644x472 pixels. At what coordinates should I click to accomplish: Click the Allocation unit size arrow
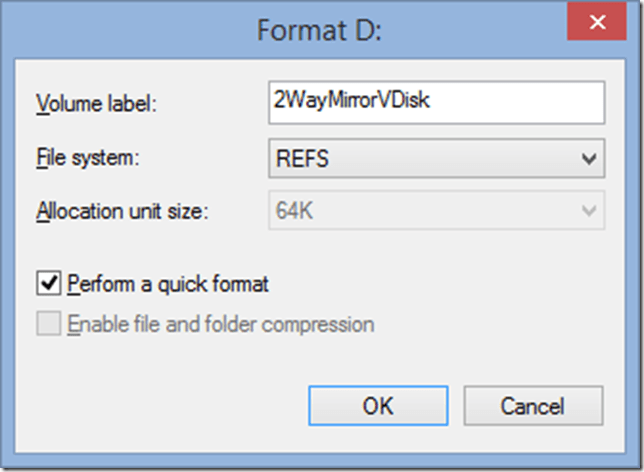coord(590,212)
